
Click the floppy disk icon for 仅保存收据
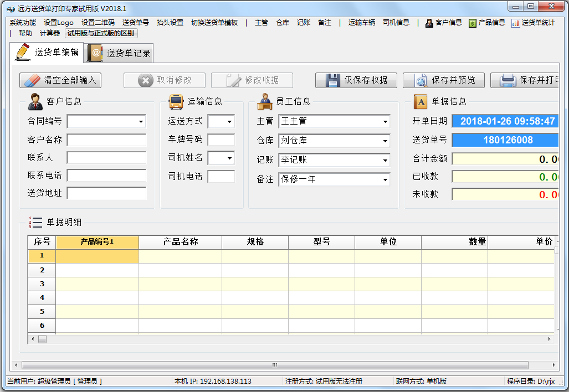(x=333, y=80)
